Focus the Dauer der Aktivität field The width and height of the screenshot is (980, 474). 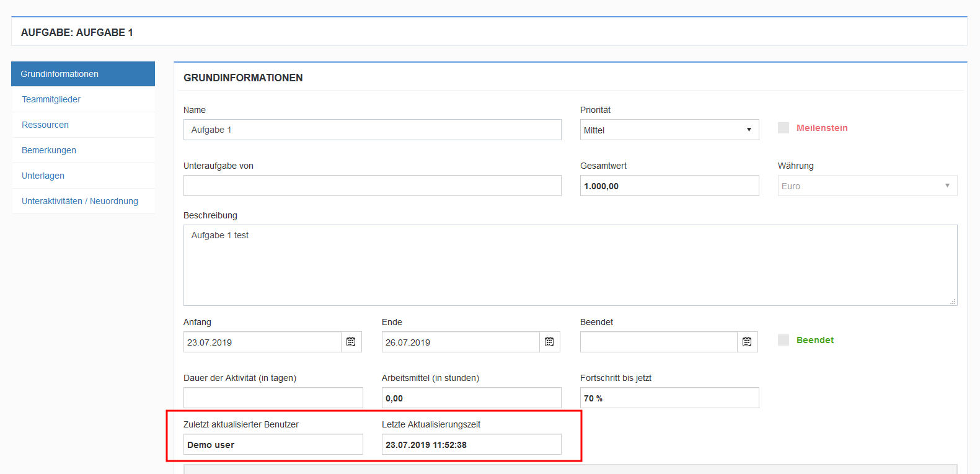(x=273, y=398)
